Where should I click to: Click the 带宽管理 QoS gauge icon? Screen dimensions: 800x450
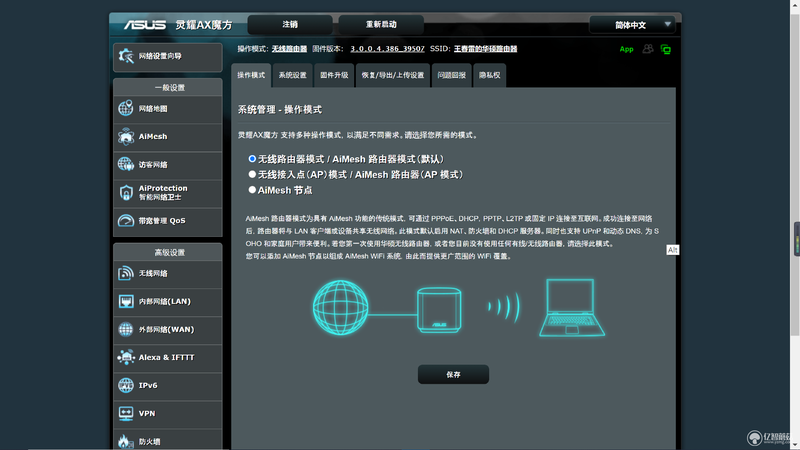pyautogui.click(x=126, y=220)
